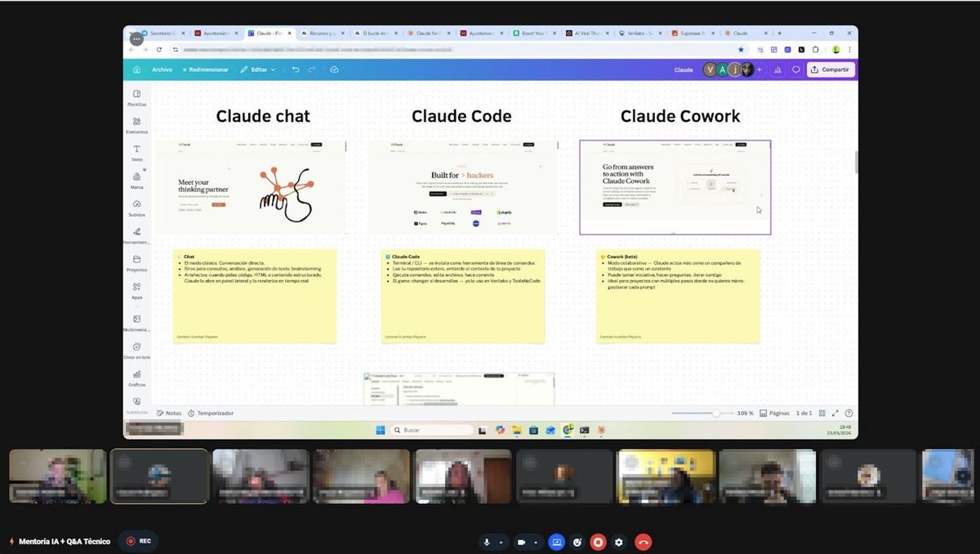
Task: Open the Archivo menu
Action: 162,69
